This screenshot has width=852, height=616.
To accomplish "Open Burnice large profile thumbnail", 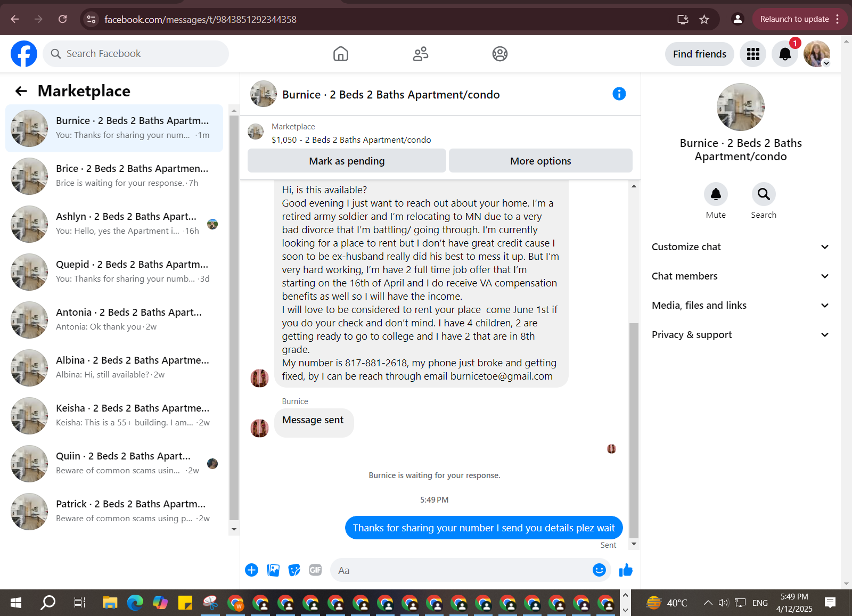I will (741, 107).
